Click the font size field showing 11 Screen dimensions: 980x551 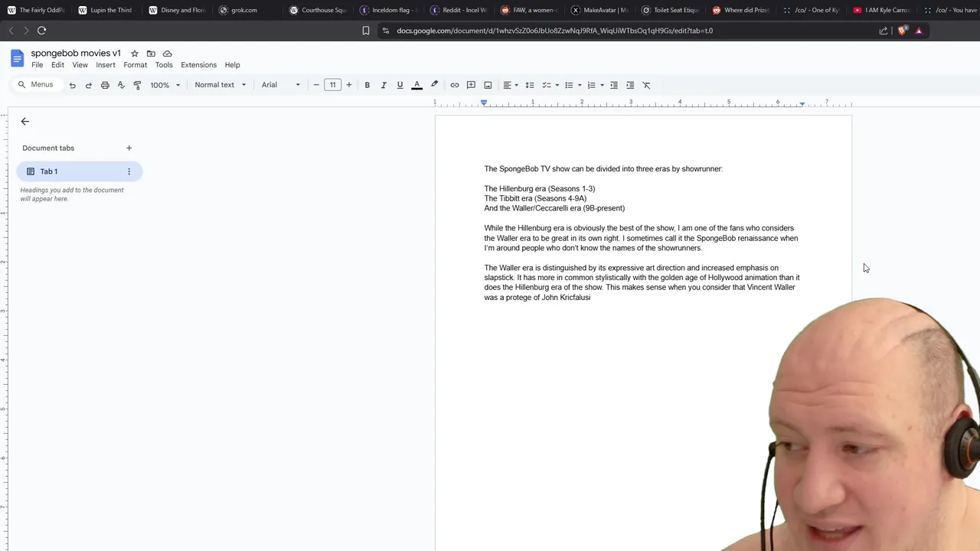click(x=332, y=85)
